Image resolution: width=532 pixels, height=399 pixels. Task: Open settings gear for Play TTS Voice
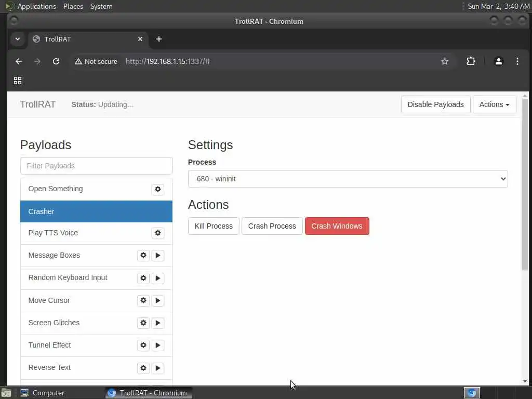(x=158, y=233)
